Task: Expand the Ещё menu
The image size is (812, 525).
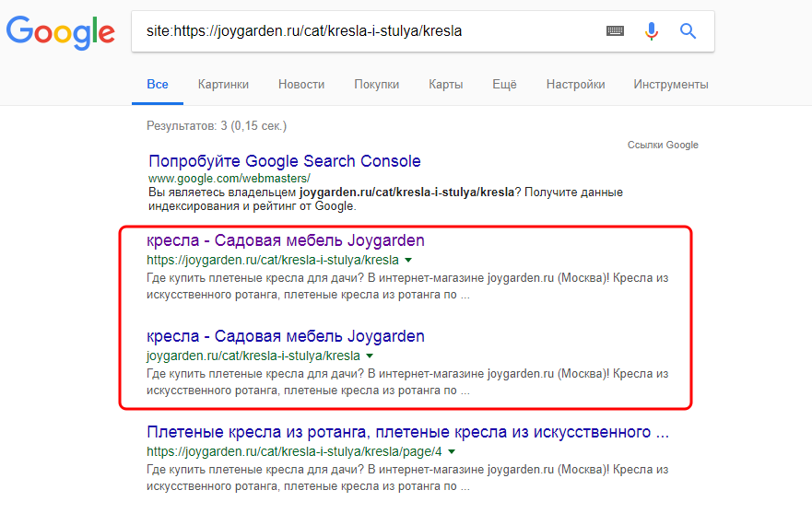Action: pos(504,84)
